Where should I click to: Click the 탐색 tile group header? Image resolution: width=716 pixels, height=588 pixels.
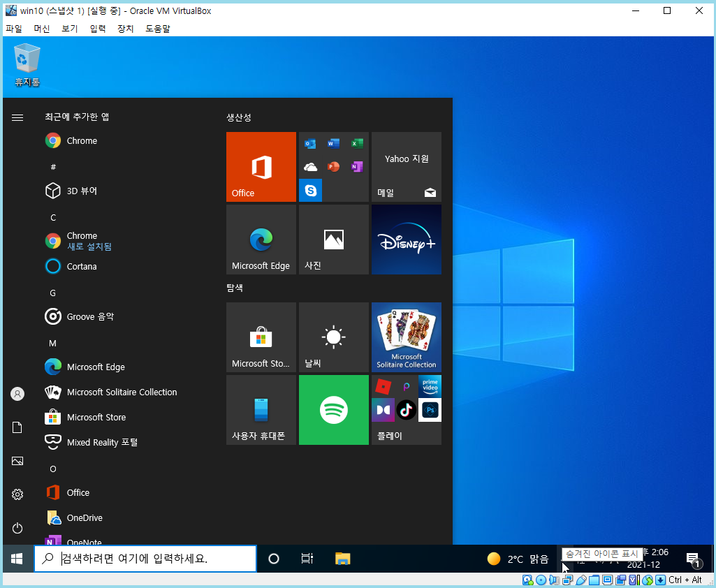[x=235, y=288]
